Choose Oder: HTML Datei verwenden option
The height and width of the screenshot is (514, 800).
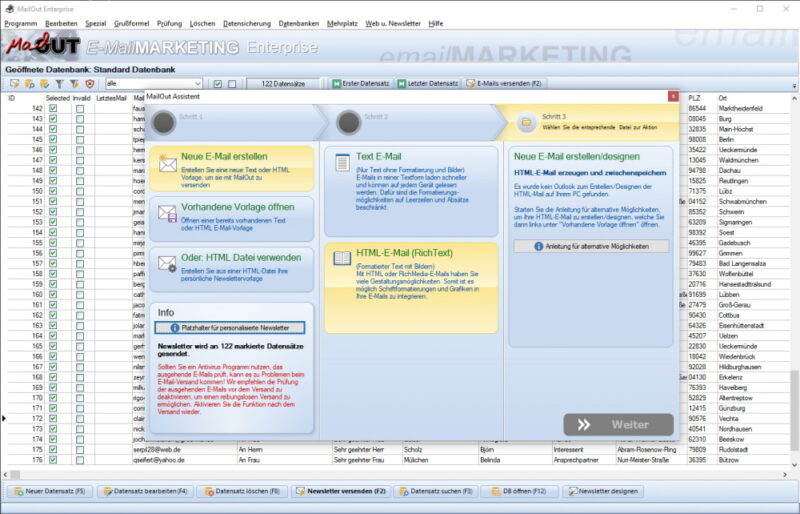tap(232, 269)
